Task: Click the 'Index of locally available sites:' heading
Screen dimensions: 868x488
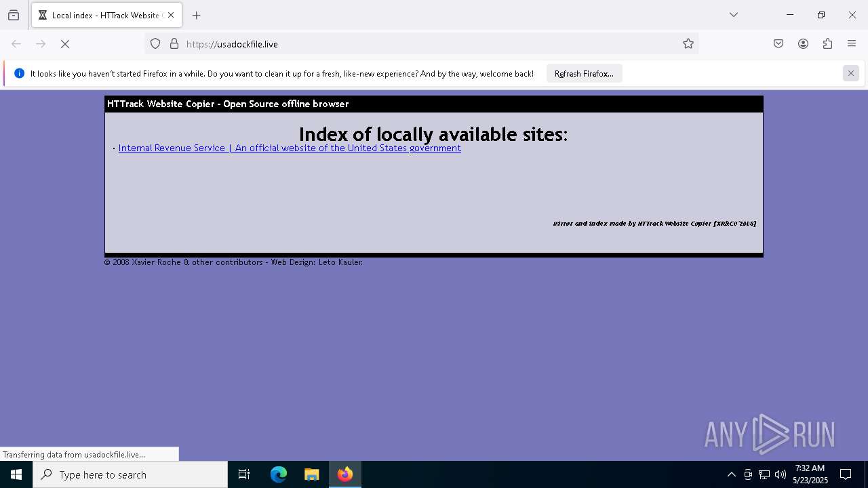Action: click(433, 134)
